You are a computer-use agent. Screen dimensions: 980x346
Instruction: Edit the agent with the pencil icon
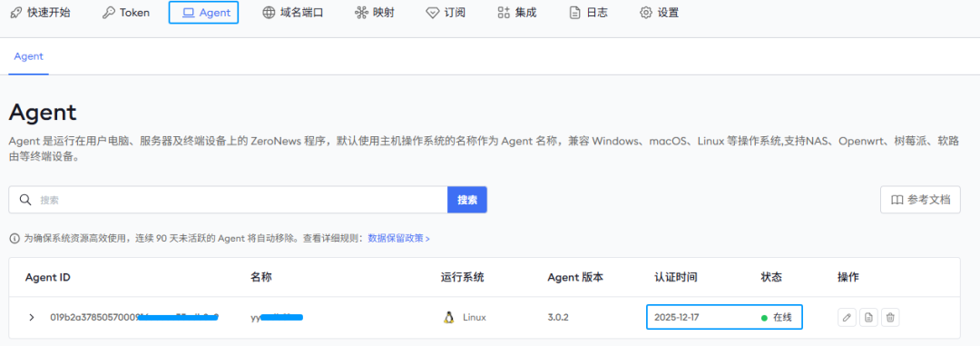click(847, 318)
